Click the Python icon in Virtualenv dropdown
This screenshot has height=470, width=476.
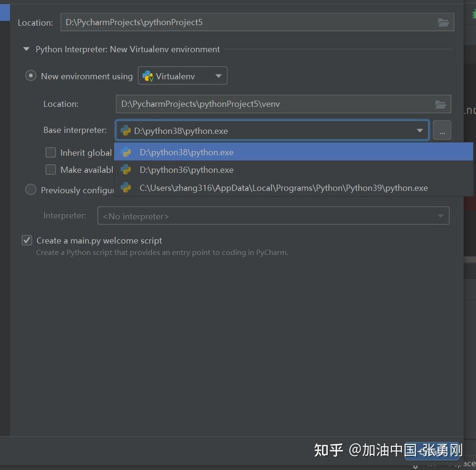point(148,76)
